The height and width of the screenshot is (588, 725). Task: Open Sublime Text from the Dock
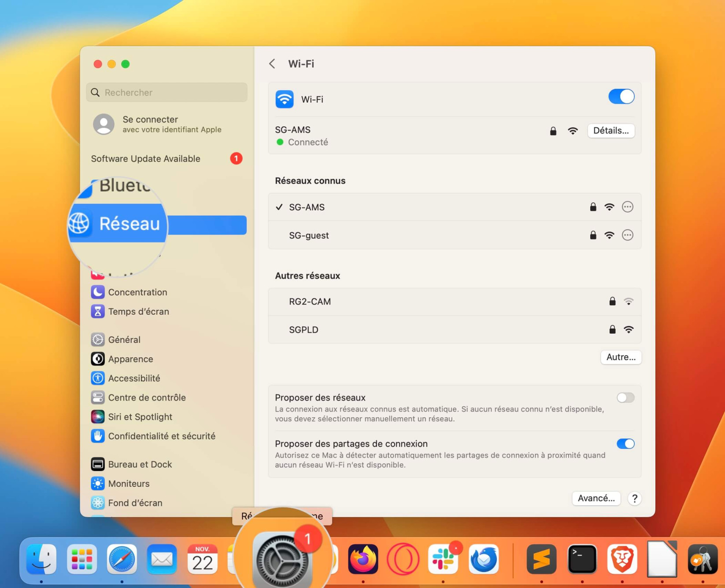[x=541, y=559]
